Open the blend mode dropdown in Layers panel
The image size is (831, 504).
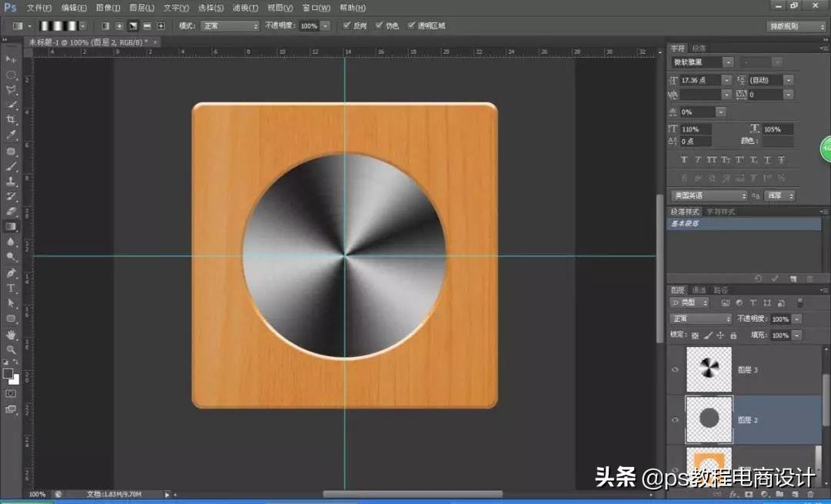pos(699,318)
